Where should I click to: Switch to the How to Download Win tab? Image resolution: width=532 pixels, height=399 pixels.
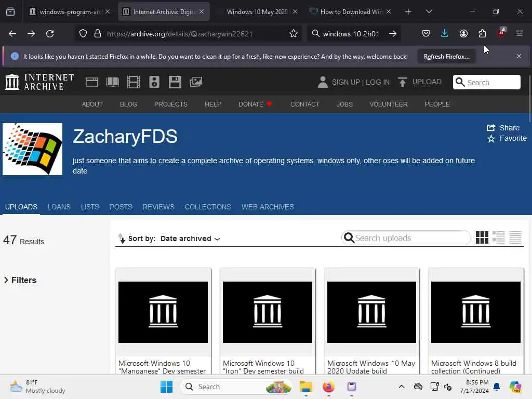click(351, 12)
